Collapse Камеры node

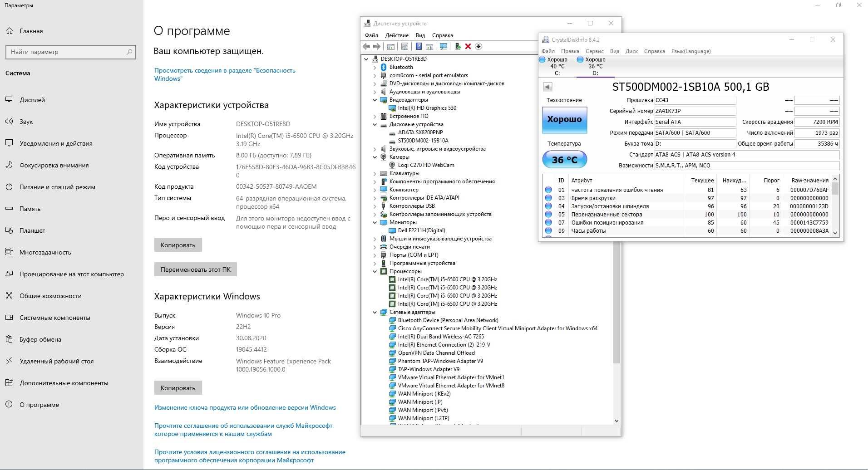[375, 157]
